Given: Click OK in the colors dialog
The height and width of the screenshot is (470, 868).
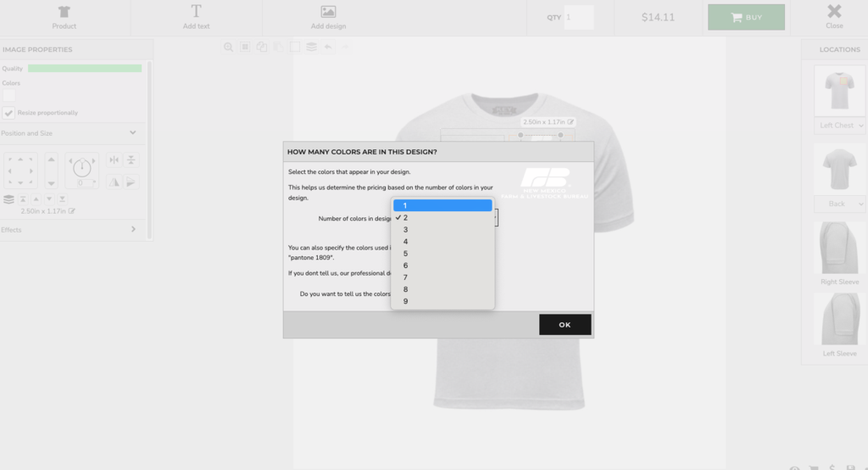Looking at the screenshot, I should coord(565,325).
